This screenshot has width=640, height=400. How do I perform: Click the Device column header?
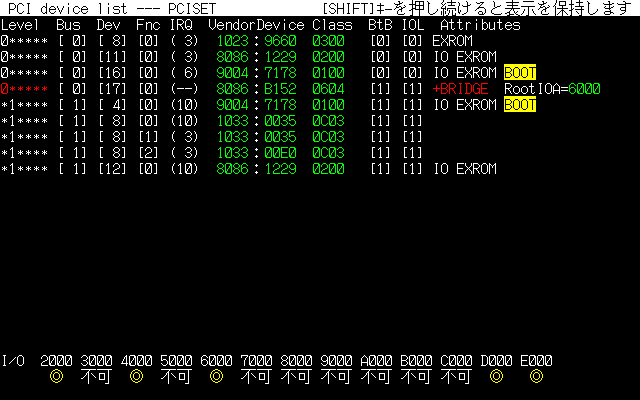click(x=280, y=25)
